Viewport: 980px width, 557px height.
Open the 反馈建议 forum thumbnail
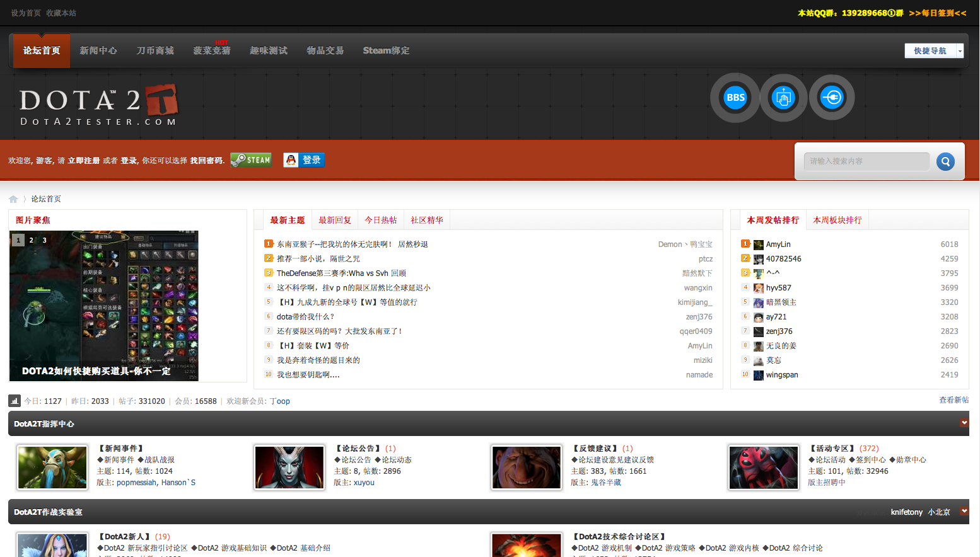point(527,468)
